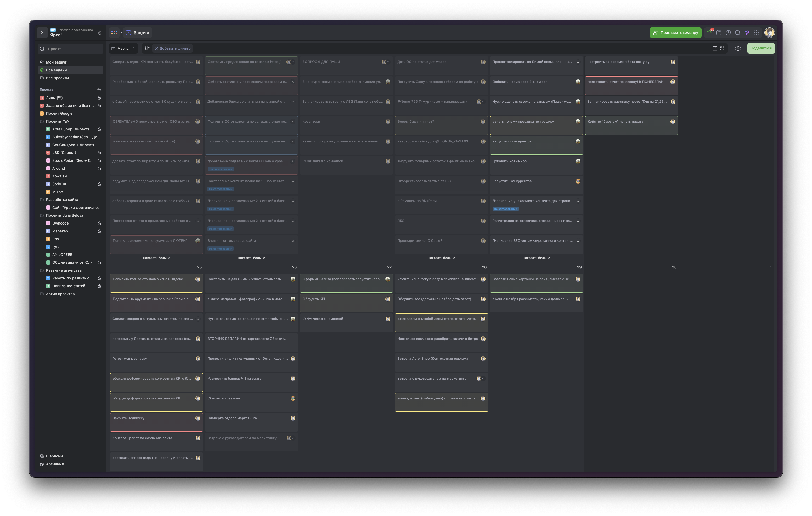Collapse the sidebar with the double chevron
Viewport: 812px width, 516px height.
tap(99, 33)
